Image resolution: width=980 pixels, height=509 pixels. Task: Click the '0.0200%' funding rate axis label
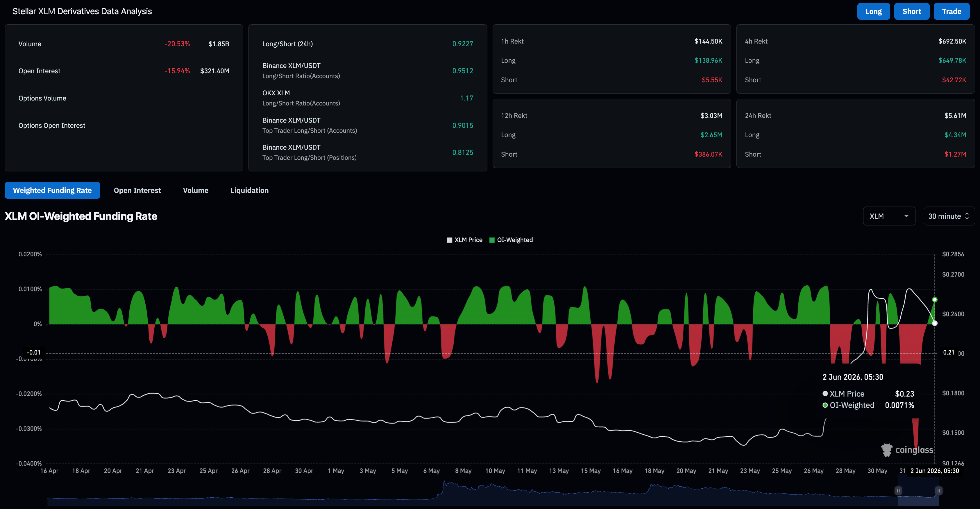[x=30, y=254]
